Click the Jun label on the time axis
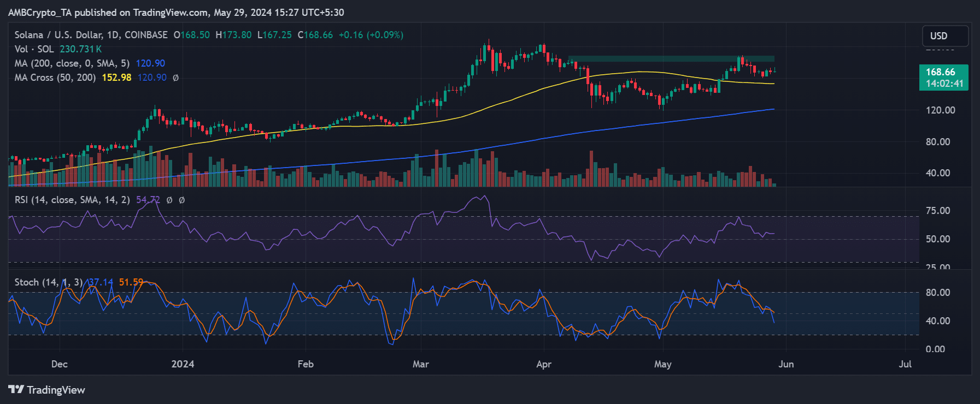This screenshot has width=980, height=404. [786, 364]
